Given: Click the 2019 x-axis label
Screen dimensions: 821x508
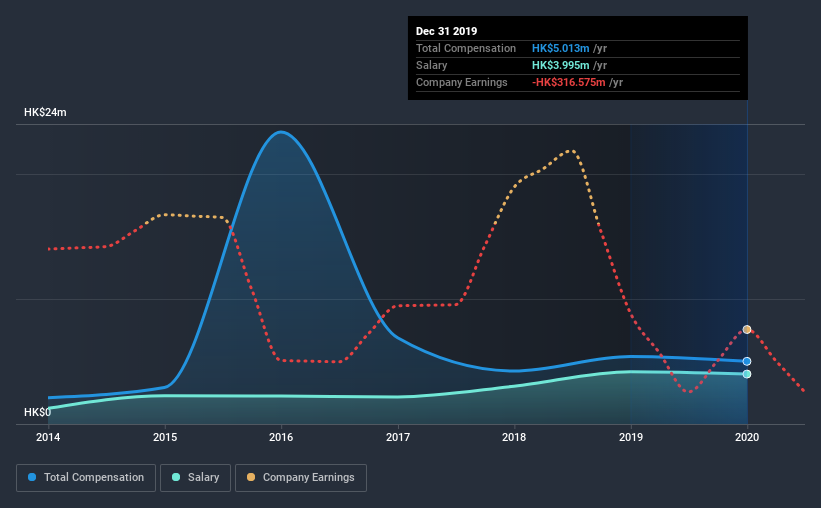Looking at the screenshot, I should [631, 437].
